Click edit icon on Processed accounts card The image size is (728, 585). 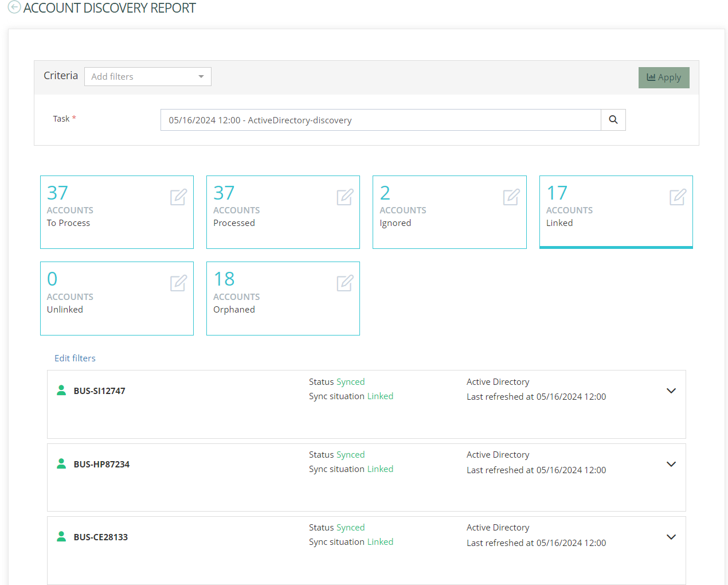(x=345, y=197)
